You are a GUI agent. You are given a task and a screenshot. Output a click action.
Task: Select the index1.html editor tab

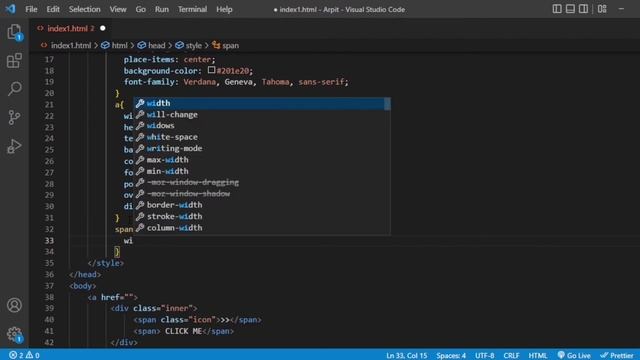click(x=70, y=28)
